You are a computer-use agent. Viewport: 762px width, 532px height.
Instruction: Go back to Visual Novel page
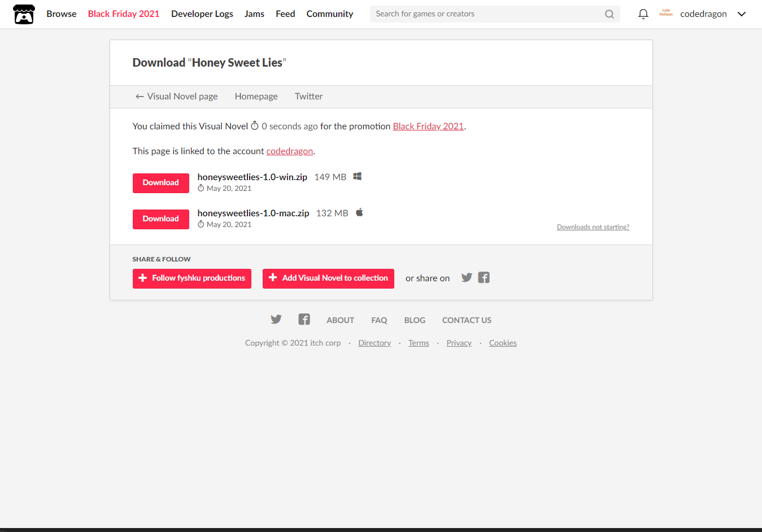[176, 97]
